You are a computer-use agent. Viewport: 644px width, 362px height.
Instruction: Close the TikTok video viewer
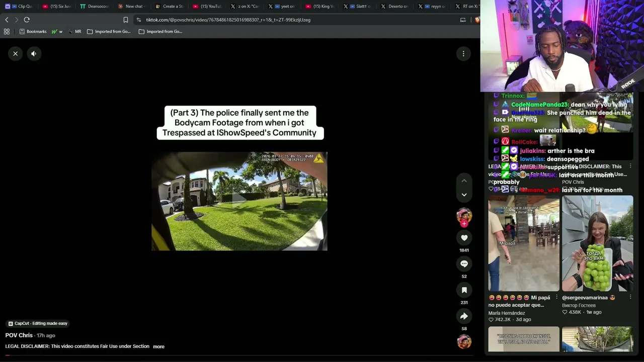coord(16,53)
